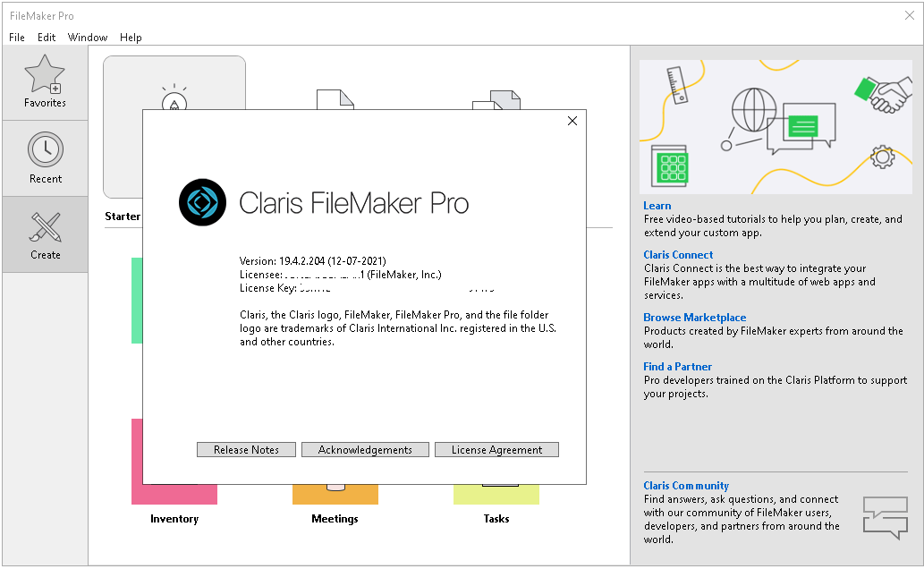
Task: Click the Licensee line in About dialog
Action: pos(341,275)
